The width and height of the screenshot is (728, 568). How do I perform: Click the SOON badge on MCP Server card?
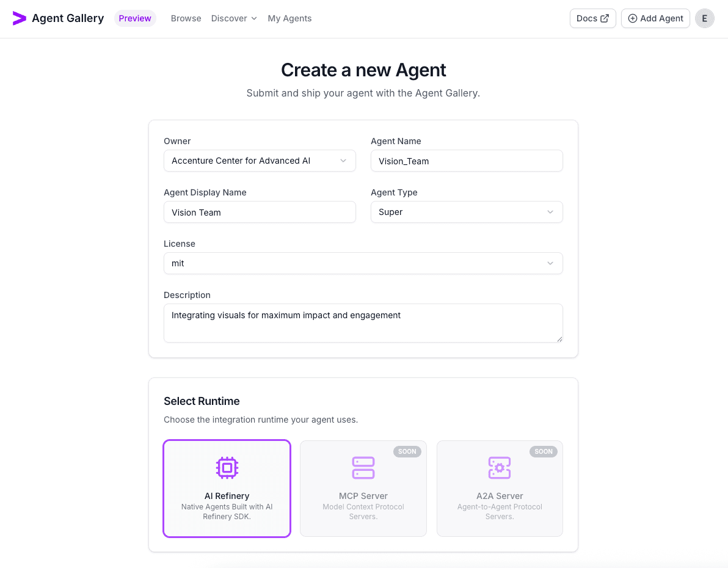coord(407,451)
